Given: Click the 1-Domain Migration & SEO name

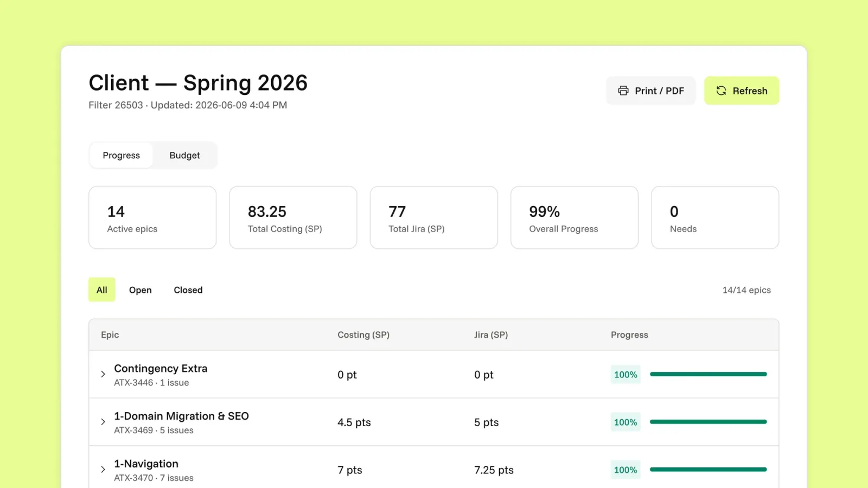Looking at the screenshot, I should pos(181,416).
